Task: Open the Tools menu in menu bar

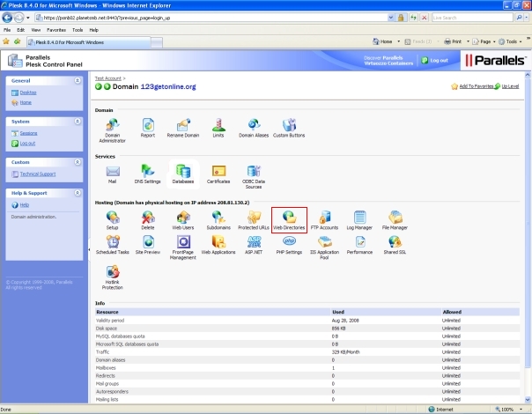Action: click(x=78, y=30)
